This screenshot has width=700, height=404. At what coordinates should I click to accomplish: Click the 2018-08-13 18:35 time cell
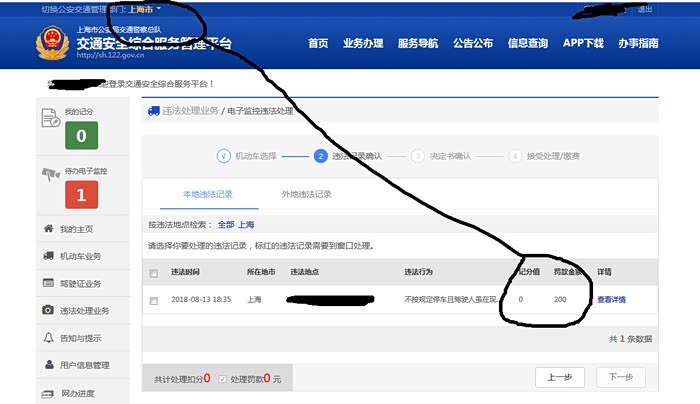point(201,300)
